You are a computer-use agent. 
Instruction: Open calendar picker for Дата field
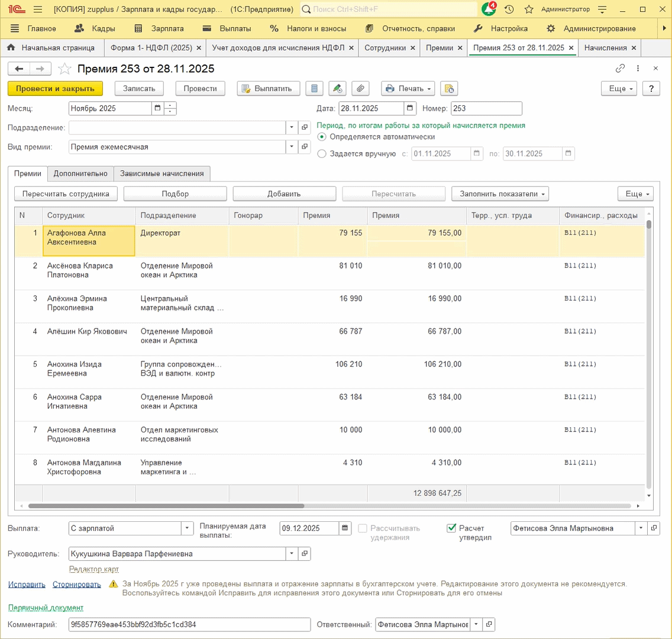pyautogui.click(x=410, y=108)
